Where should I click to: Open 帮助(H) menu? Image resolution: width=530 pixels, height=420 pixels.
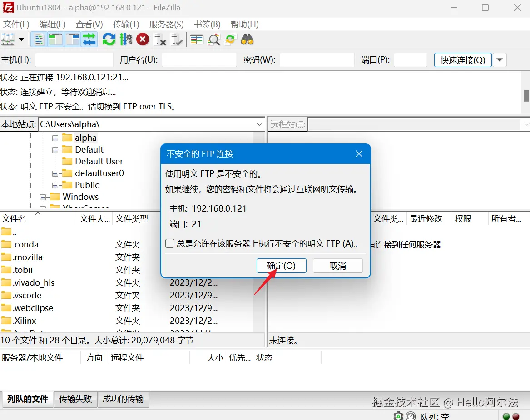coord(245,25)
